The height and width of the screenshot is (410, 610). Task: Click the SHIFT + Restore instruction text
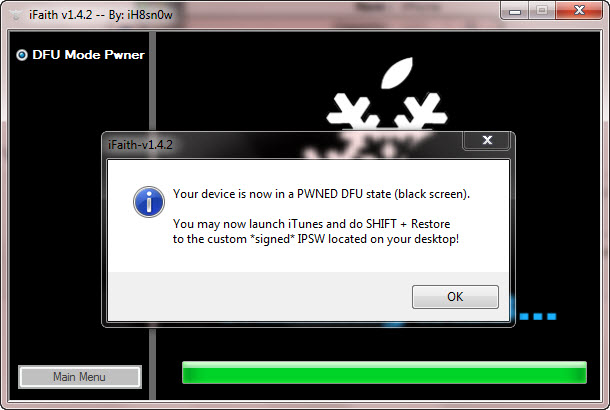click(316, 231)
